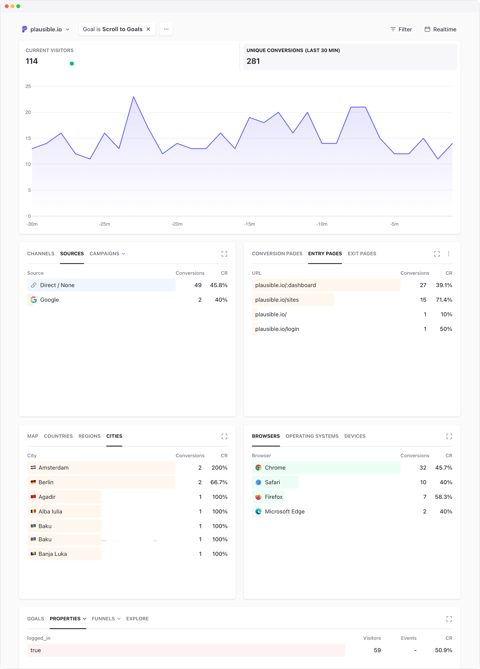Switch to the Conversion Pages tab
The width and height of the screenshot is (480, 669).
[277, 253]
